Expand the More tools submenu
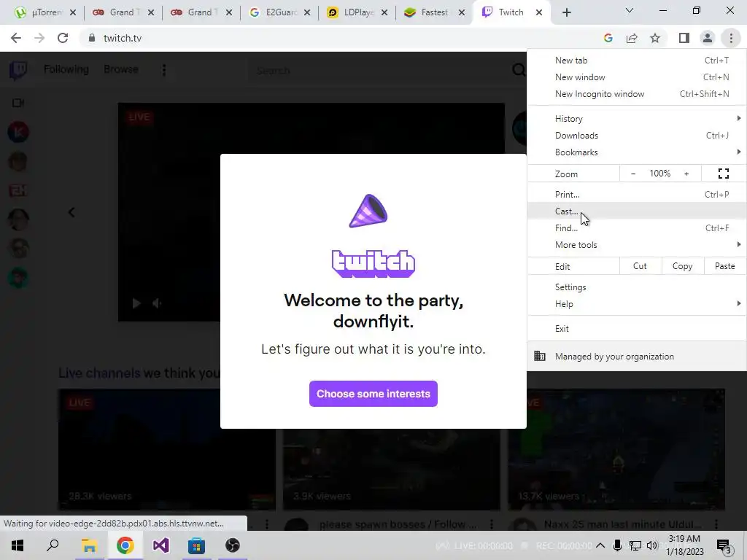 tap(636, 245)
